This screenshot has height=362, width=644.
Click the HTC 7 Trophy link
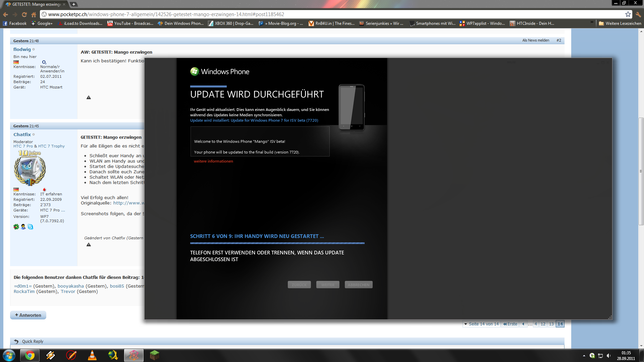51,146
